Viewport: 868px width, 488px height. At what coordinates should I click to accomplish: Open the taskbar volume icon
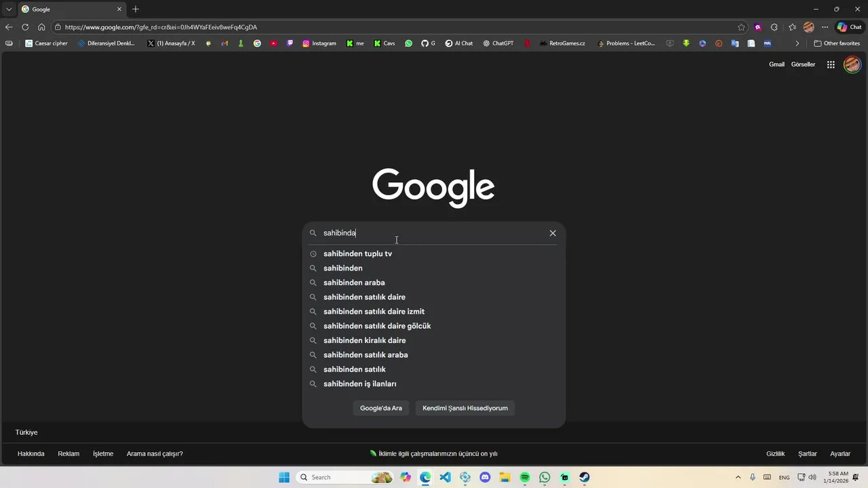point(812,477)
